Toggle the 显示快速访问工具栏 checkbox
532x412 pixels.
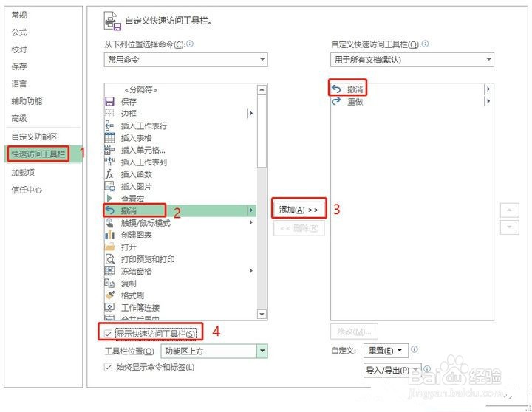[108, 334]
